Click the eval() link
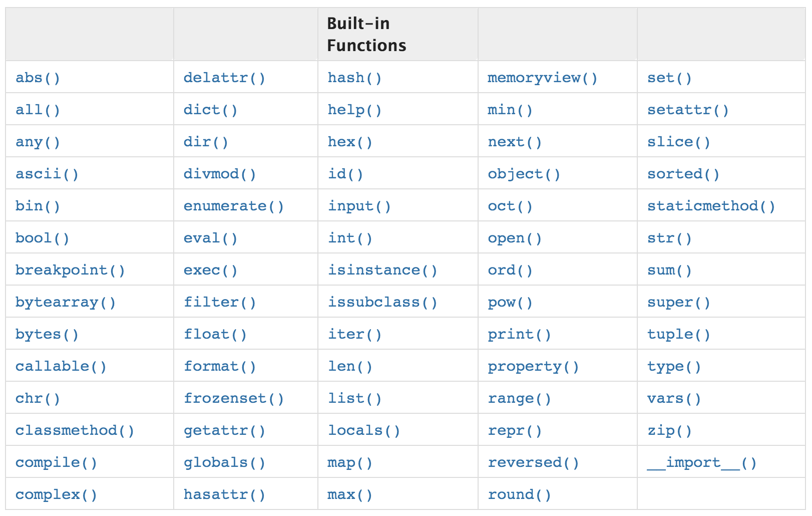812x516 pixels. [210, 238]
